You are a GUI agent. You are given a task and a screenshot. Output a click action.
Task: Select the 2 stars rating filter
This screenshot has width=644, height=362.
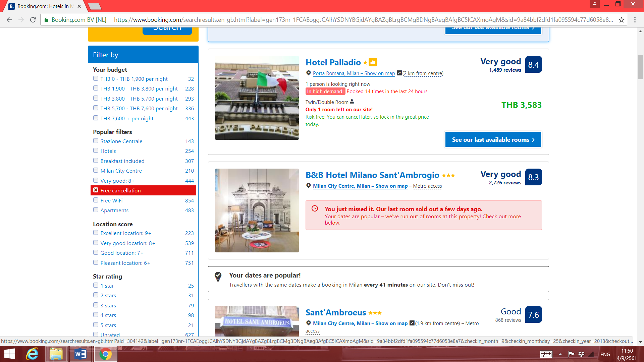[x=96, y=295]
